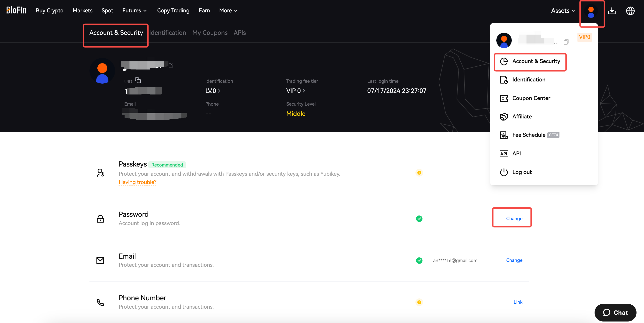Click the Password lock icon
Image resolution: width=644 pixels, height=323 pixels.
100,219
